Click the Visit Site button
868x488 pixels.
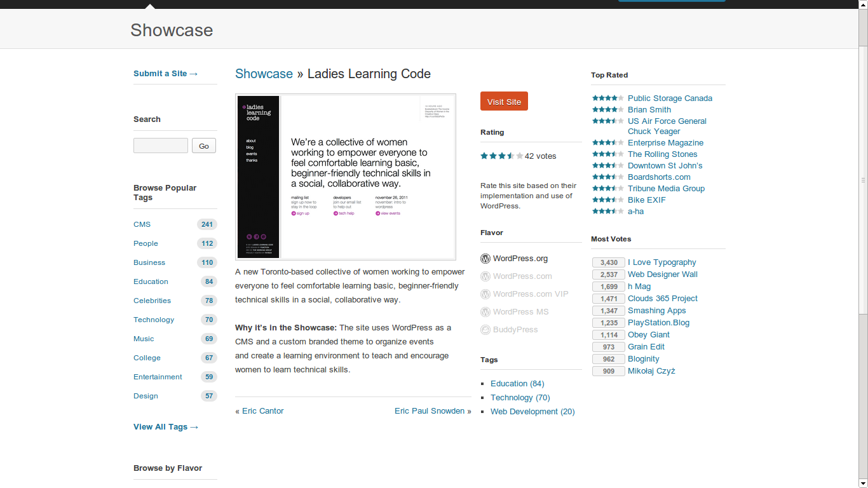(504, 102)
